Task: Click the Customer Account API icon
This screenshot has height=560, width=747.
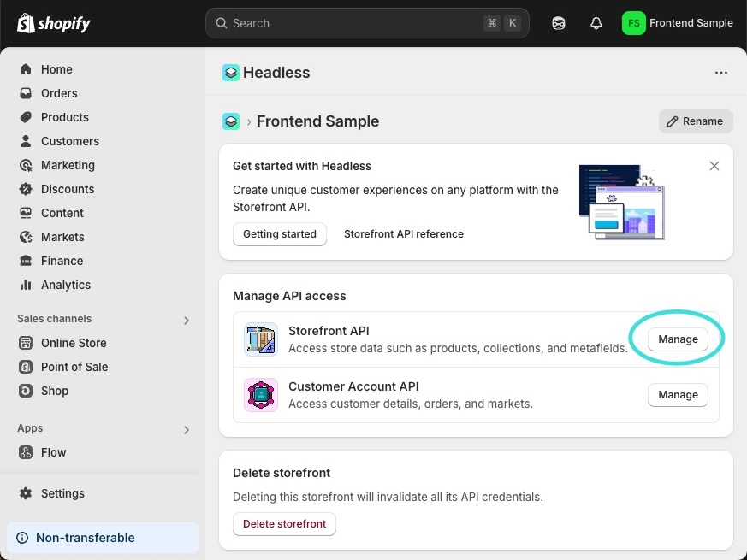Action: point(261,395)
